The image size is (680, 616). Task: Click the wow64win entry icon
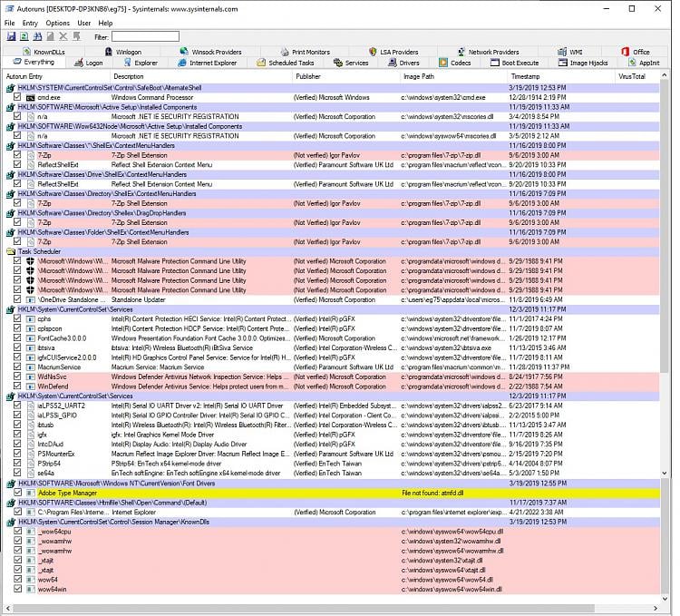(x=30, y=590)
